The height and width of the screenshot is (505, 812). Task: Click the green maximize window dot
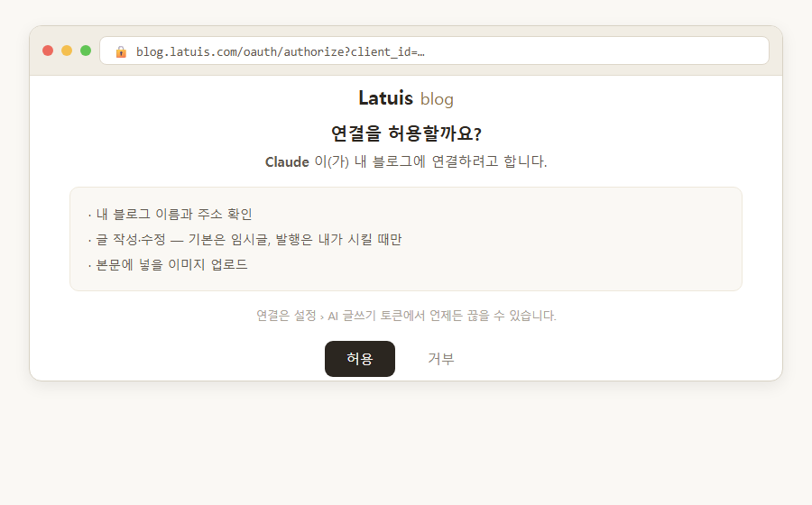click(86, 50)
